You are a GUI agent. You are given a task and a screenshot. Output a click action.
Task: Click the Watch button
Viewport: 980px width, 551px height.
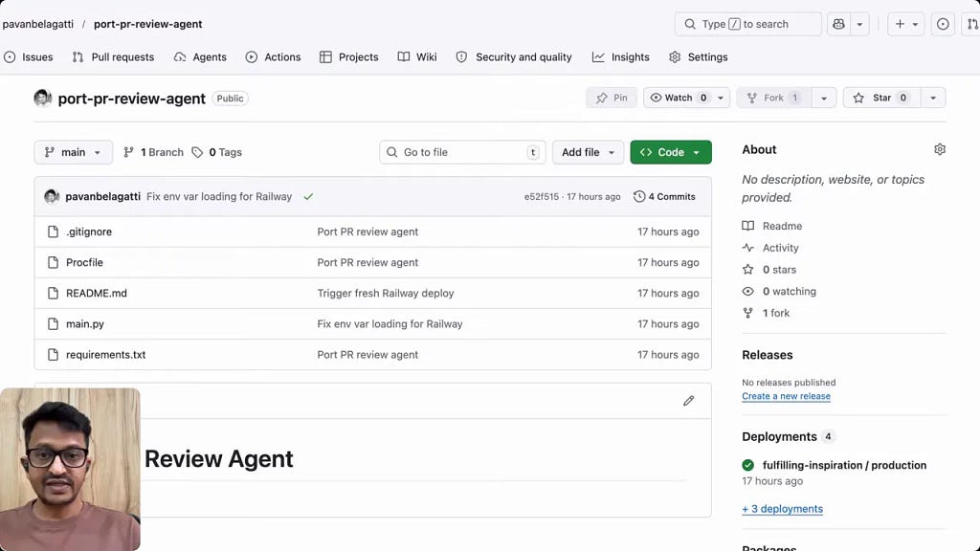tap(679, 99)
